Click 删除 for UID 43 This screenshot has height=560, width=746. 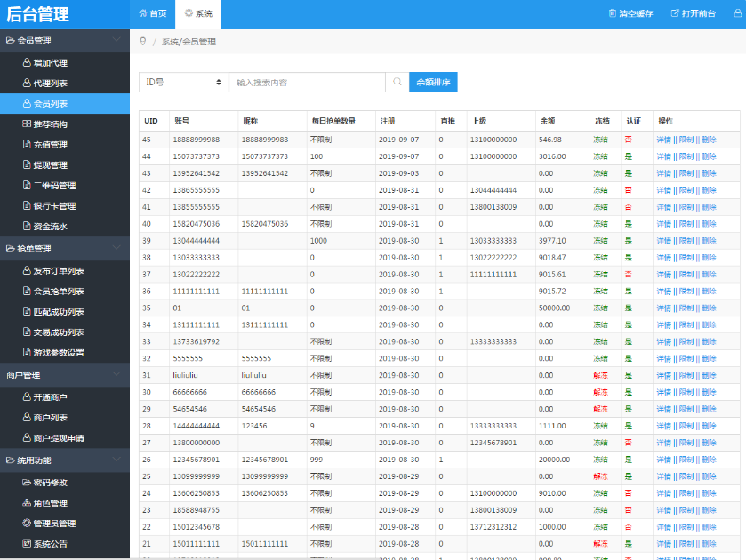pyautogui.click(x=709, y=173)
